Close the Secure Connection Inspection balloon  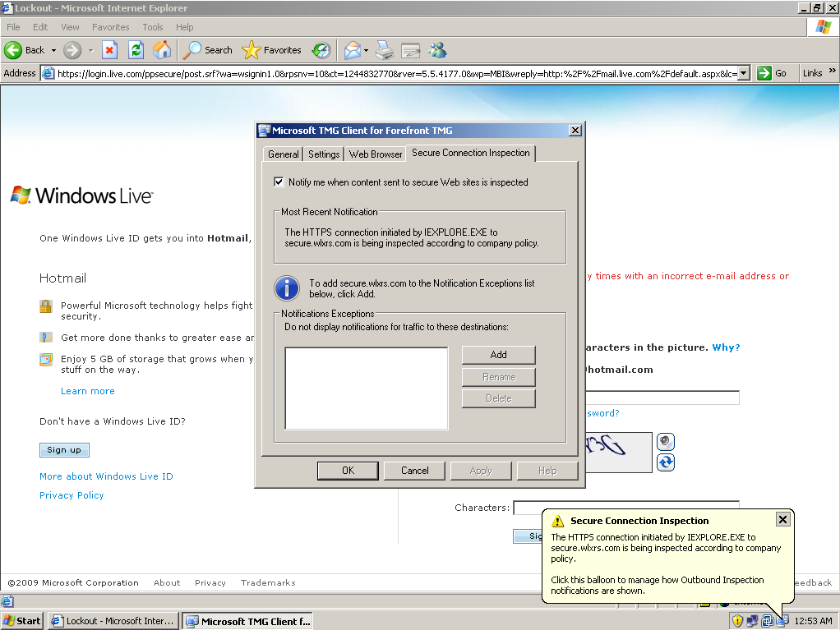[782, 519]
